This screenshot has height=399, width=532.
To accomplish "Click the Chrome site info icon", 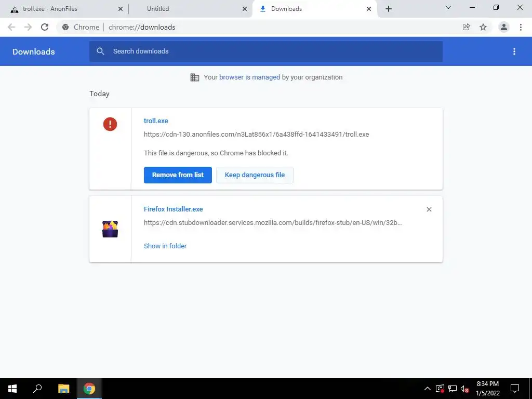I will click(x=65, y=27).
